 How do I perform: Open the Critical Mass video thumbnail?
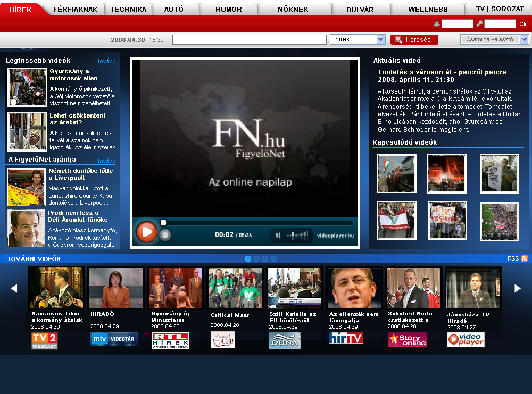coord(235,288)
